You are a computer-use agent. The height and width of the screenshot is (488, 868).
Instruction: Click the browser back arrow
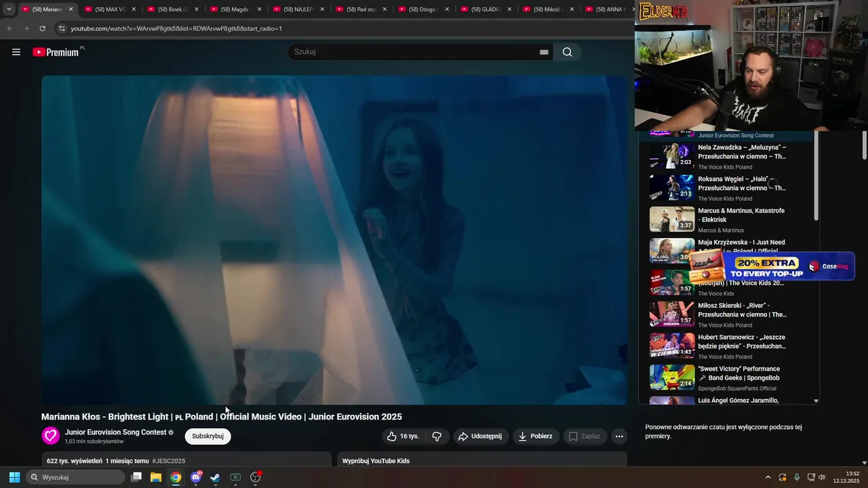9,28
